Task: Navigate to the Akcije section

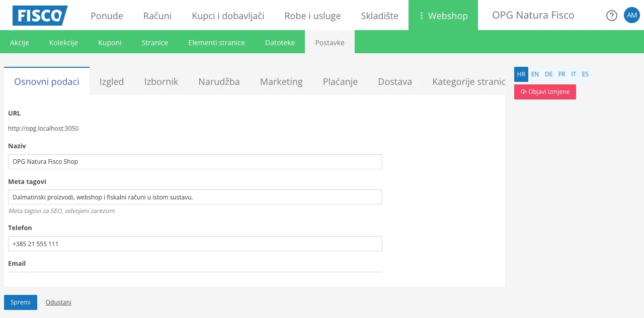Action: pos(20,43)
